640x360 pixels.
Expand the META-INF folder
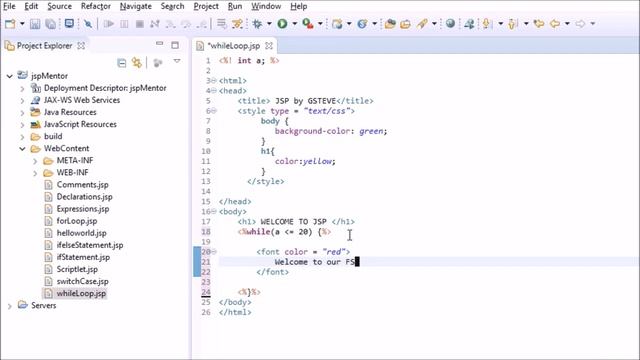[35, 161]
